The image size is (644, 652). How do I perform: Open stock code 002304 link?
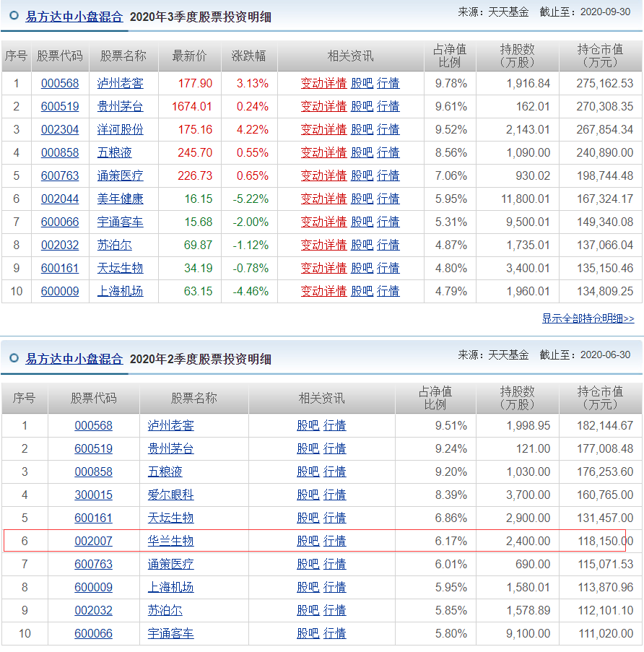tap(60, 129)
